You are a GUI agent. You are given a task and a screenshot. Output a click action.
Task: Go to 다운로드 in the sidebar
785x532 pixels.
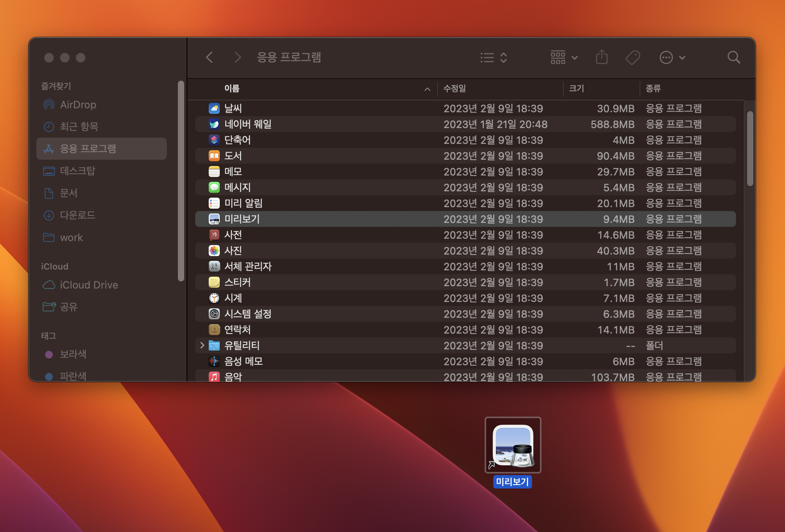pos(77,215)
